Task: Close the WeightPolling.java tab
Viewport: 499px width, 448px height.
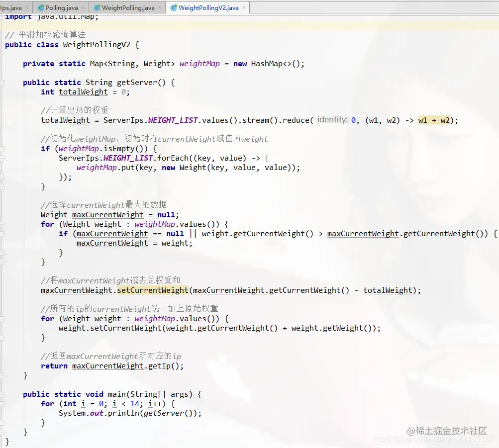Action: [160, 7]
